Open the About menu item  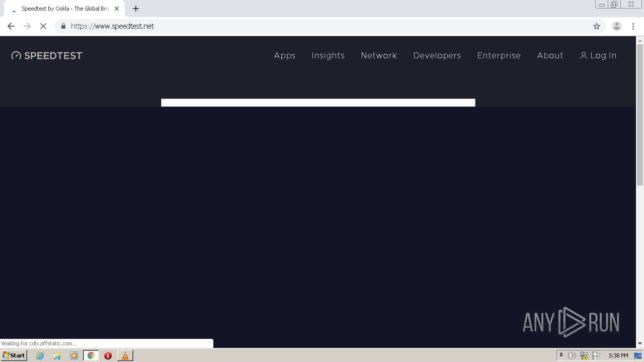(x=550, y=55)
